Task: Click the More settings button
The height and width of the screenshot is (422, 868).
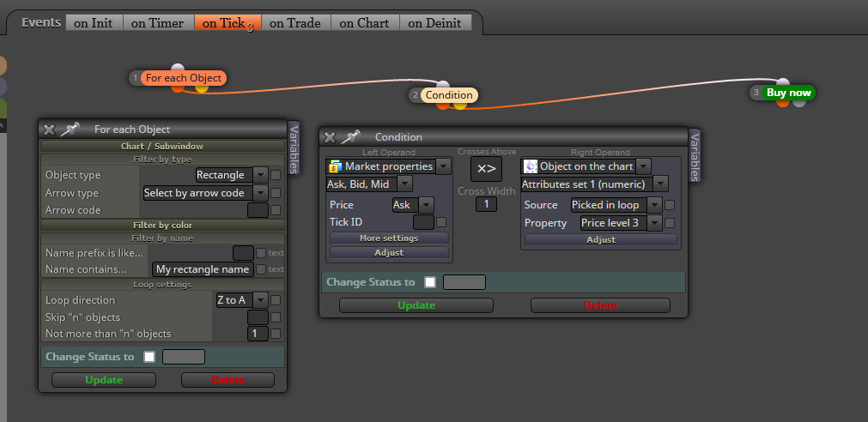Action: (x=389, y=238)
